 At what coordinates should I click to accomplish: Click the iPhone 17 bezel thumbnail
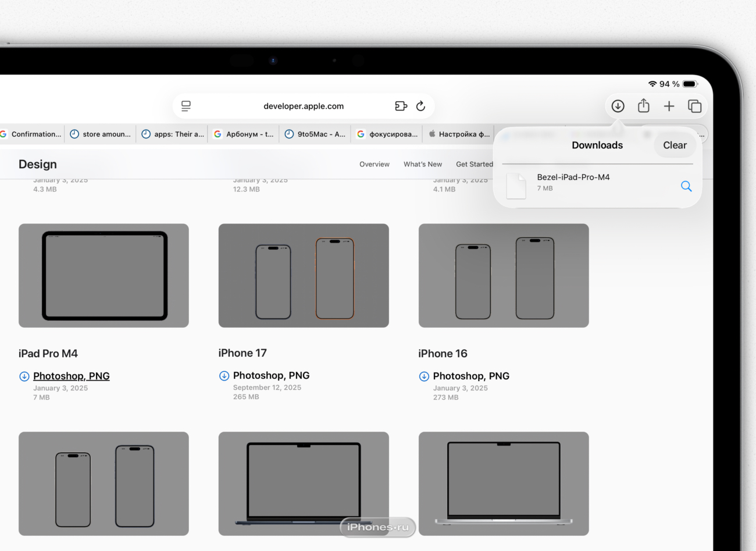pyautogui.click(x=304, y=276)
